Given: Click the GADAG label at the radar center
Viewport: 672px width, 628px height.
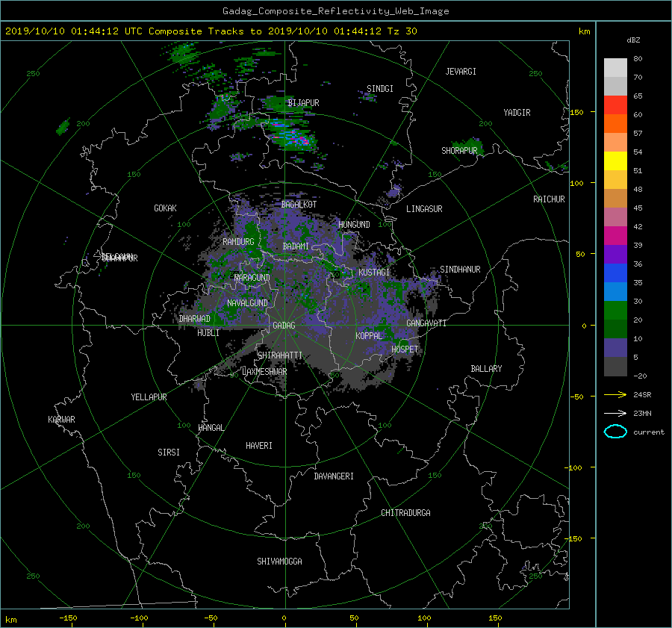Looking at the screenshot, I should click(284, 326).
